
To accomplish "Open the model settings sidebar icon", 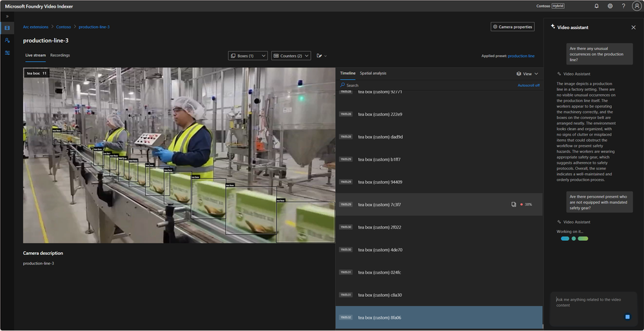I will tap(7, 53).
